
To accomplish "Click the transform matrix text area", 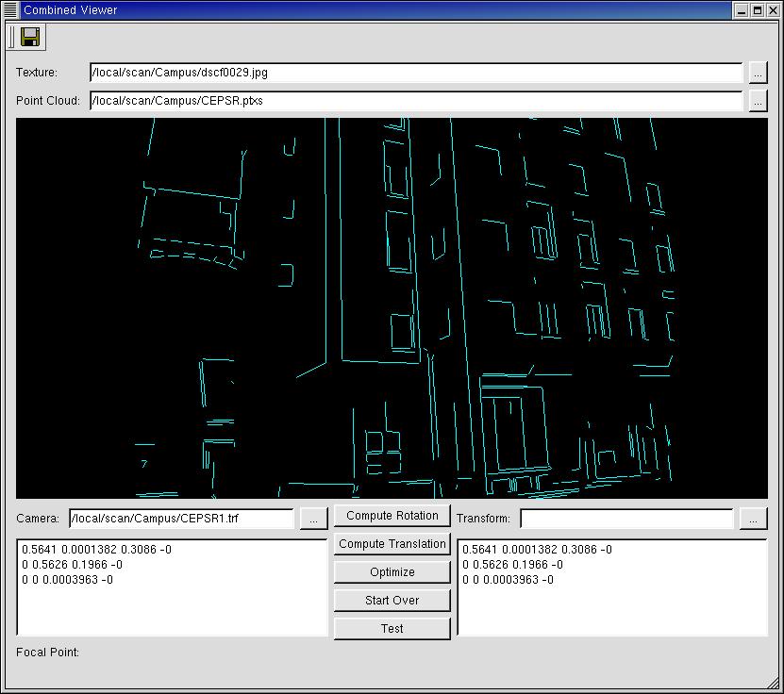I will (612, 603).
